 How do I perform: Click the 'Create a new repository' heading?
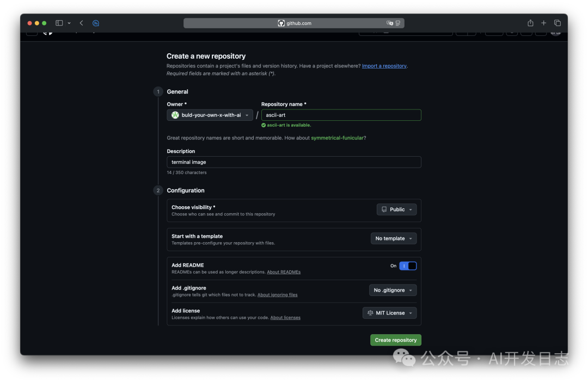coord(206,56)
